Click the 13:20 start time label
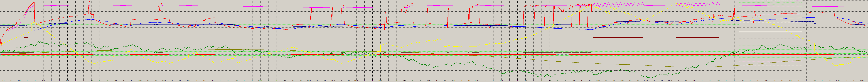The height and width of the screenshot is (82, 868). pyautogui.click(x=3, y=81)
